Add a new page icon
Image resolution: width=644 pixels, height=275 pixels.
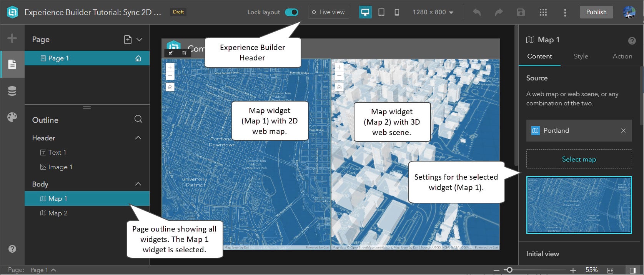(128, 39)
